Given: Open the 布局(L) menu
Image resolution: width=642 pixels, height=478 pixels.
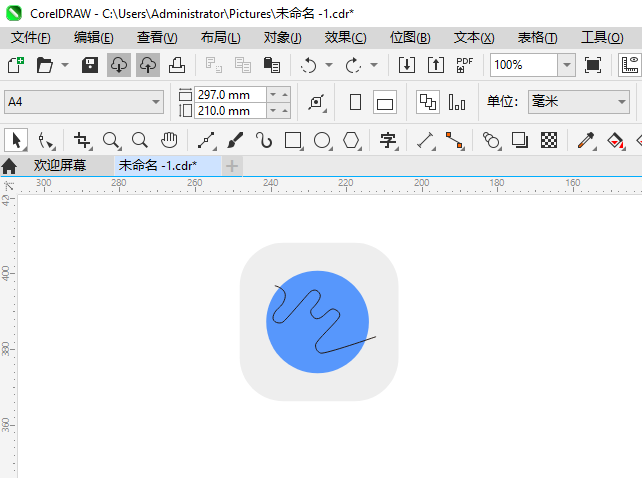Looking at the screenshot, I should tap(221, 38).
